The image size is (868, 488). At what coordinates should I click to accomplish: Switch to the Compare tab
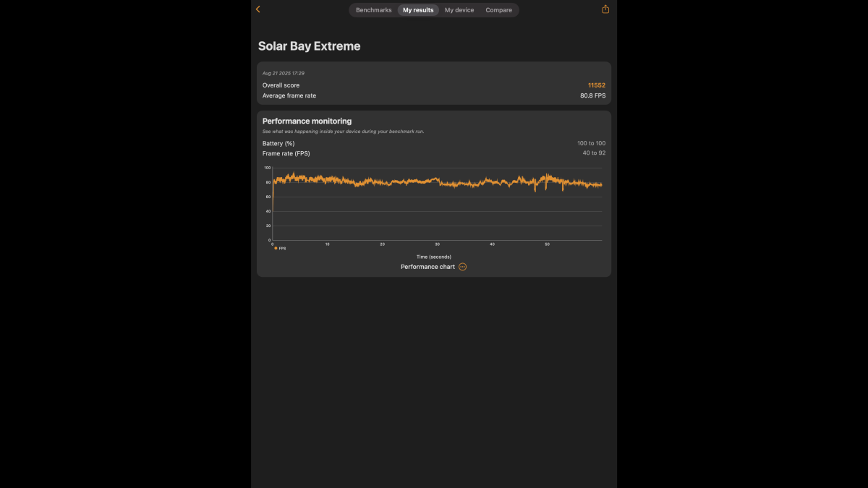pyautogui.click(x=499, y=10)
